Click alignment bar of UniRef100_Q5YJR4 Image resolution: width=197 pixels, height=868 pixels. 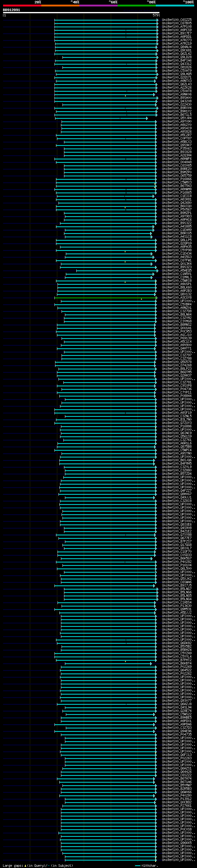click(101, 118)
